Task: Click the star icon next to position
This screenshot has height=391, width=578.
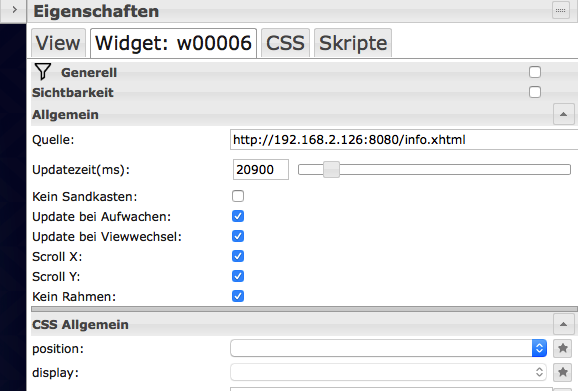Action: (563, 348)
